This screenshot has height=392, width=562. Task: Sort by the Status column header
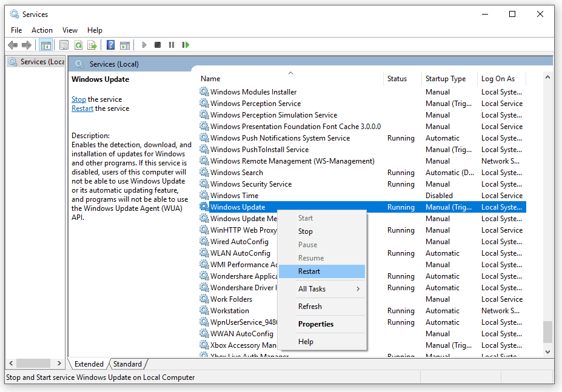(403, 79)
